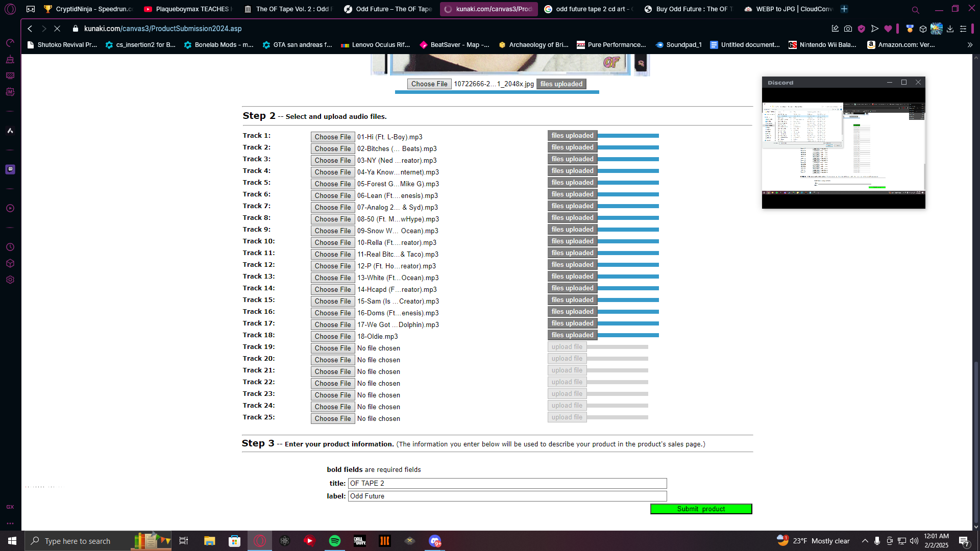Show hidden system tray icons
Screen dimensions: 980x551
[865, 541]
